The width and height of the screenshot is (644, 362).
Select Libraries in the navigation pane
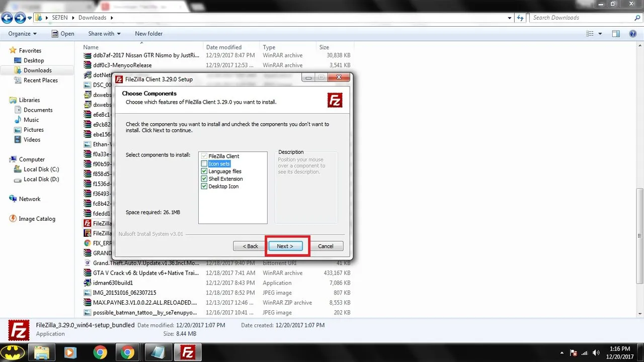(x=29, y=100)
